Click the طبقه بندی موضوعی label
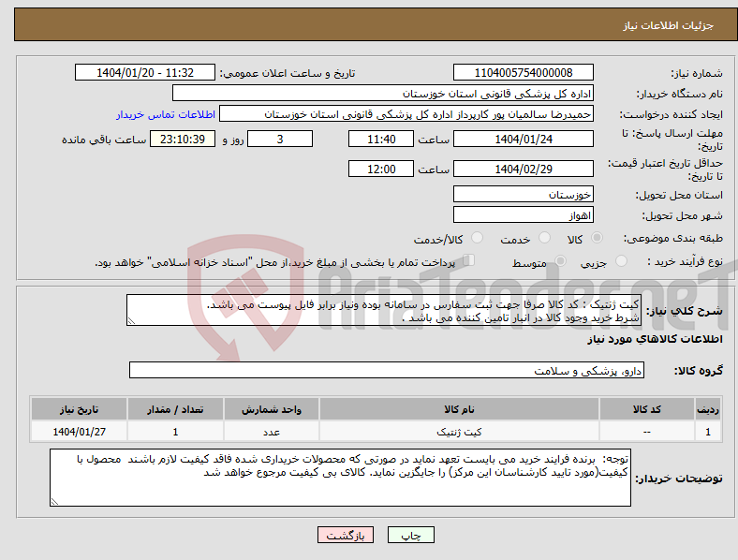738x560 pixels. tap(673, 238)
